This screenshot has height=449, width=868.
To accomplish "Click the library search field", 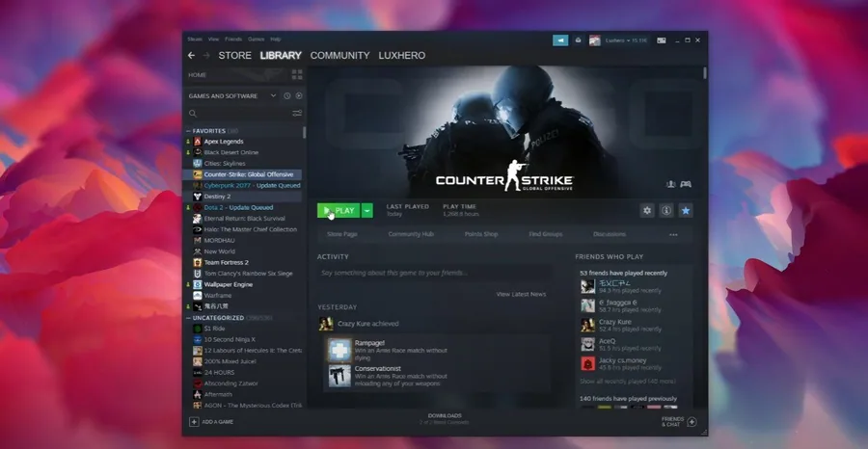I will click(x=240, y=114).
